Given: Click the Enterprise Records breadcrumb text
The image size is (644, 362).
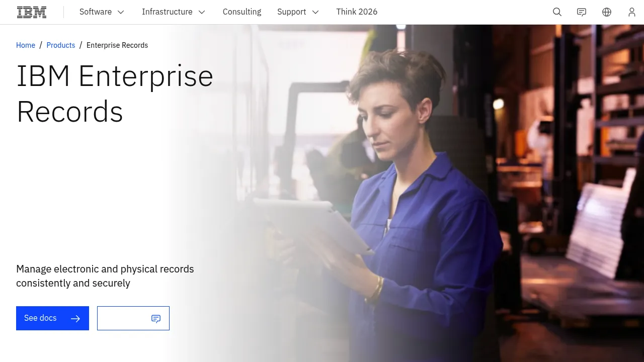Looking at the screenshot, I should click(x=117, y=45).
